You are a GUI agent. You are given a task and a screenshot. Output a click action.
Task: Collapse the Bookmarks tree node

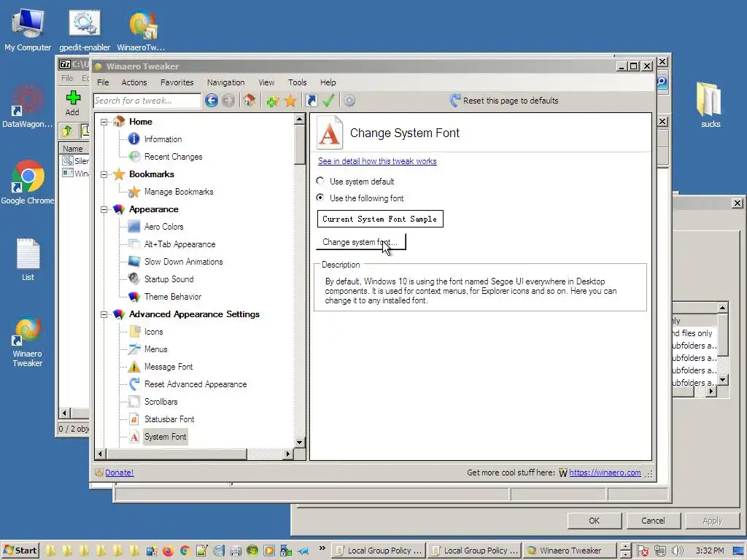coord(104,174)
